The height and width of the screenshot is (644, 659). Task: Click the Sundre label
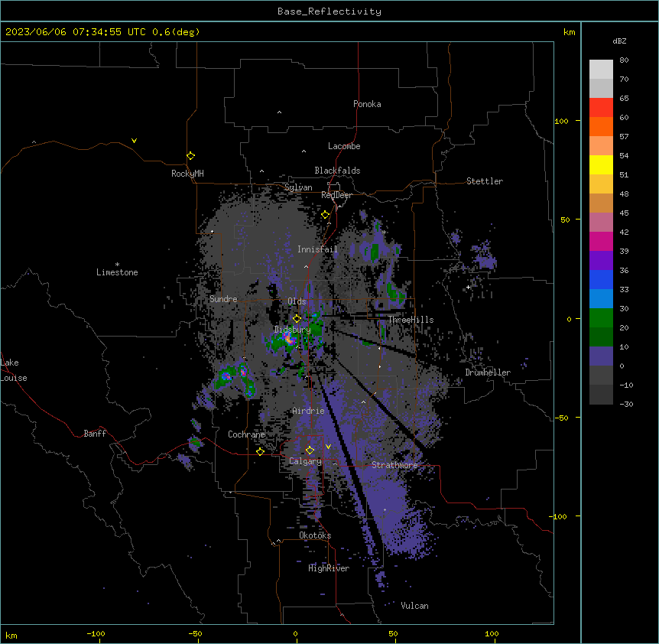(223, 299)
